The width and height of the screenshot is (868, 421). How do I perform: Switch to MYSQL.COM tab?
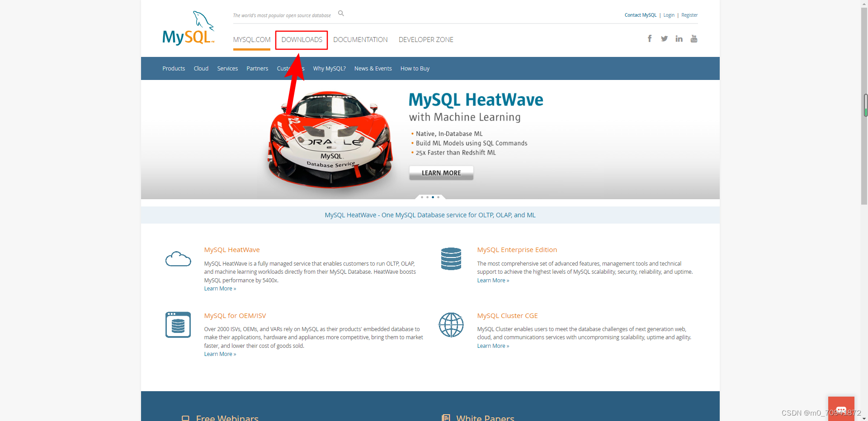click(x=252, y=40)
